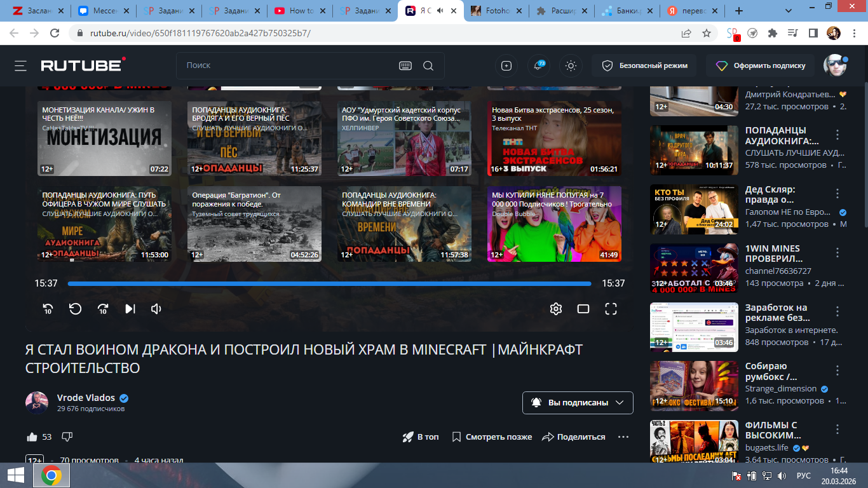Click the Оформить подписку button
The width and height of the screenshot is (868, 488).
click(761, 65)
